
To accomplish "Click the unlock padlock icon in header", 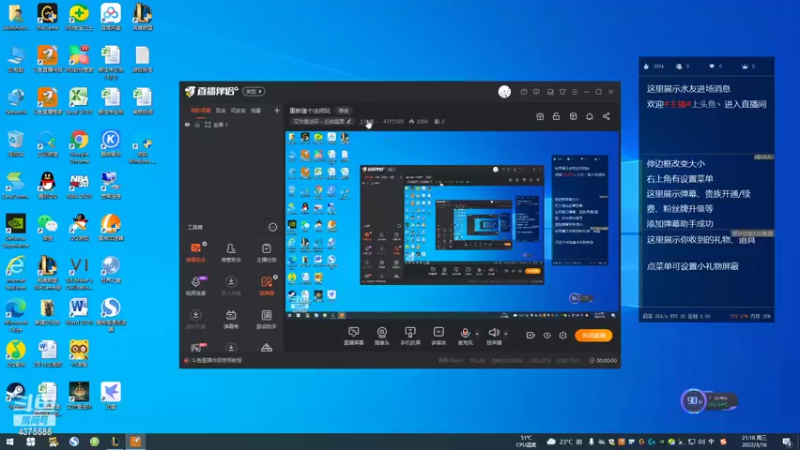I will (556, 116).
